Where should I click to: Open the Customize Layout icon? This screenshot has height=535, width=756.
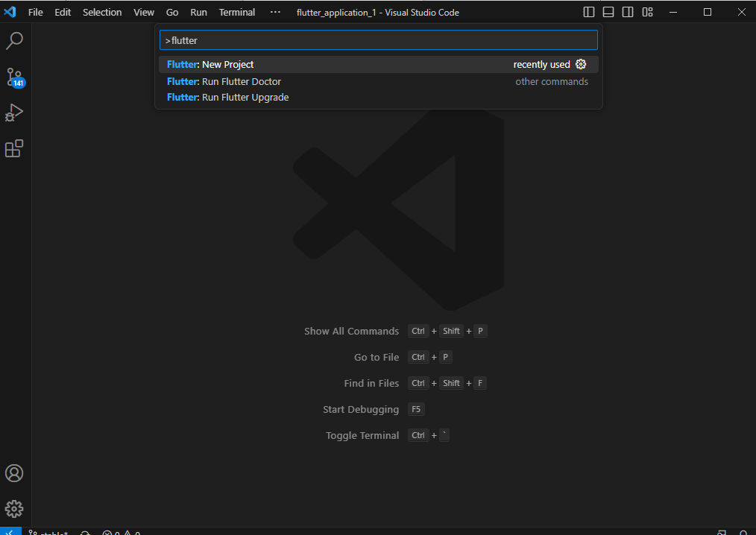pos(647,12)
